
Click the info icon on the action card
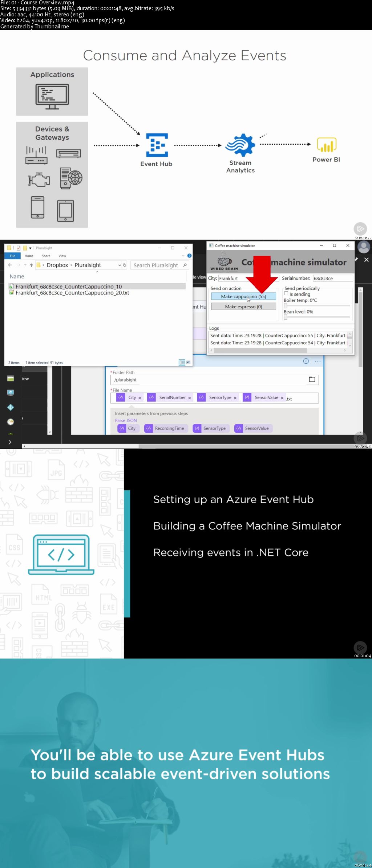[306, 361]
